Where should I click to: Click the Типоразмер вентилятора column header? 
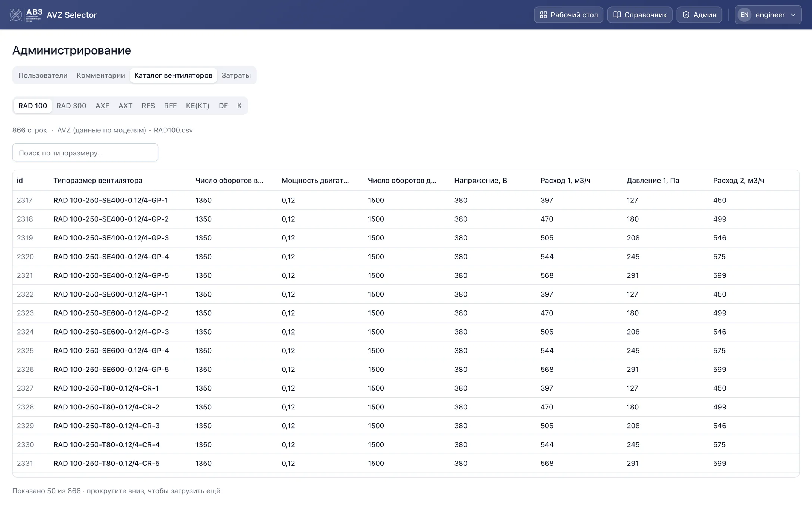pos(98,180)
